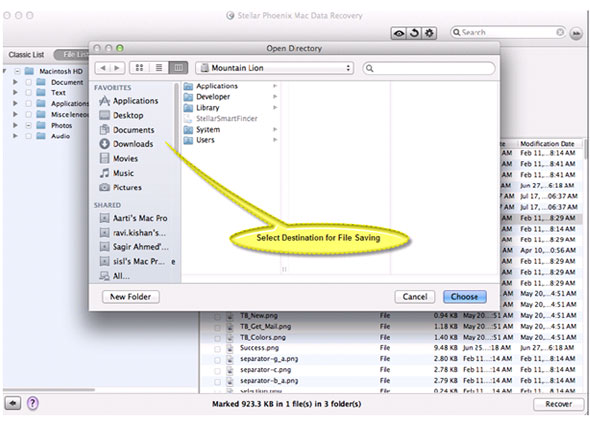Viewport: 590px width, 421px height.
Task: Expand the System folder column arrow
Action: pos(275,129)
